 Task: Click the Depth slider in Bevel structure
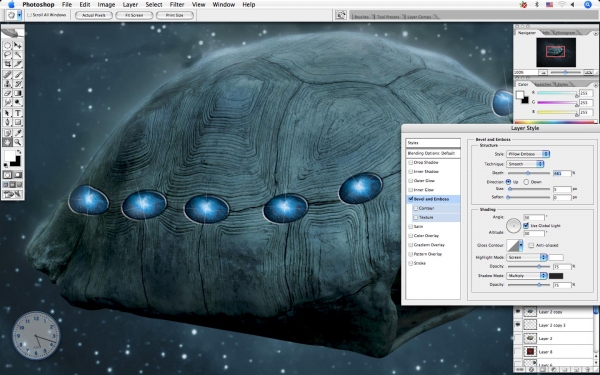(x=529, y=173)
